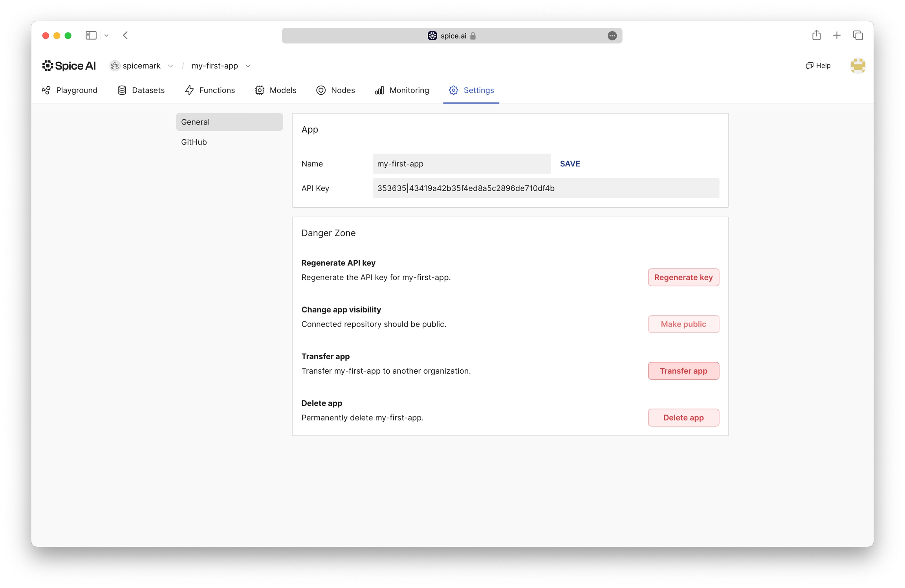Toggle the Safari sidebar icon
This screenshot has height=588, width=905.
(x=91, y=35)
